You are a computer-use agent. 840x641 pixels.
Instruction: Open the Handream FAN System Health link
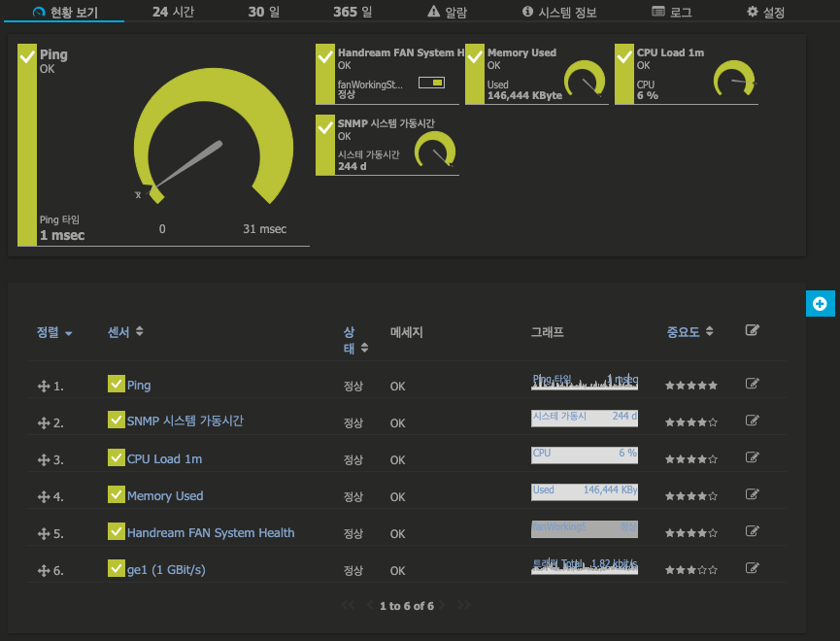tap(211, 533)
